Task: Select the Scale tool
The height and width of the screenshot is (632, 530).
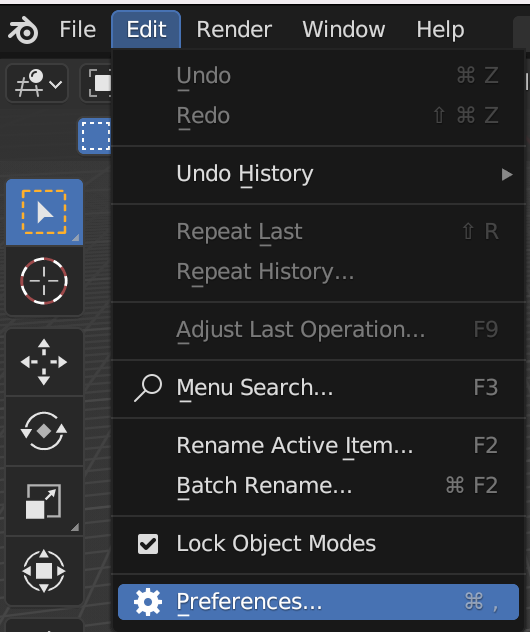Action: tap(44, 501)
